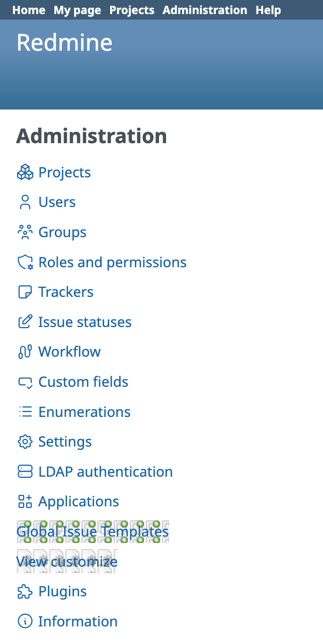Open the Information link

point(77,622)
